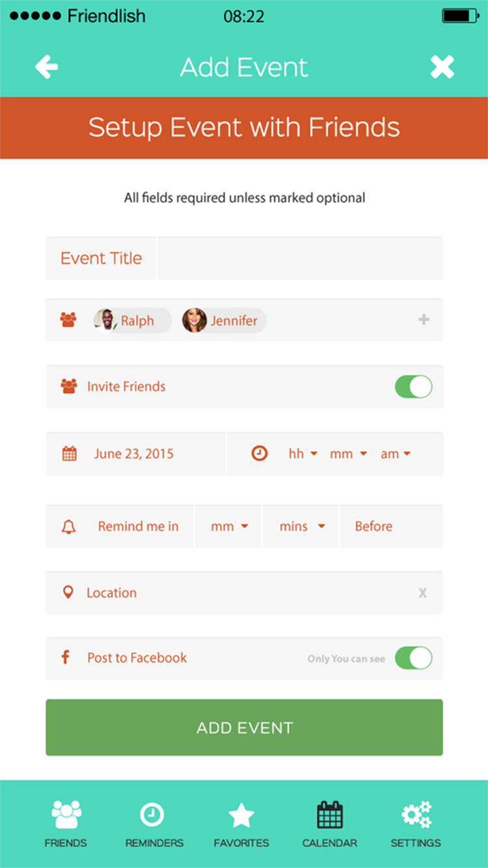Screen dimensions: 488x868
Task: Switch to the Friends tab
Action: 66,823
